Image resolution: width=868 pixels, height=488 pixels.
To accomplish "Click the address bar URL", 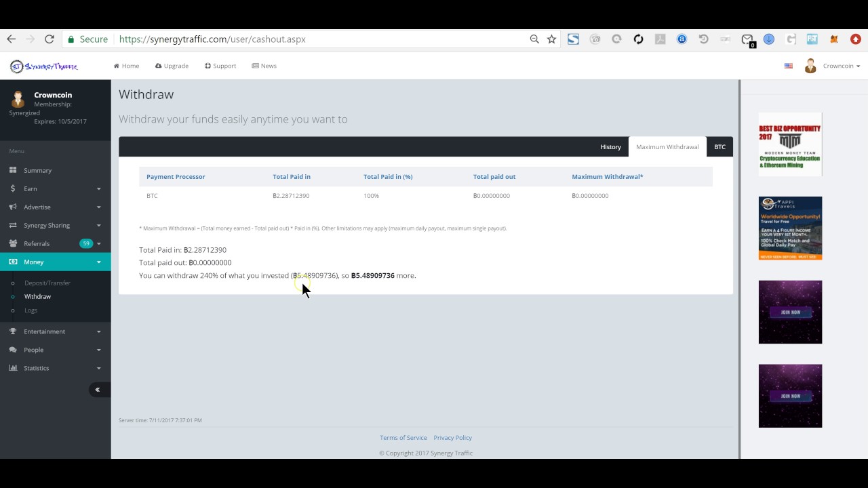I will click(212, 39).
